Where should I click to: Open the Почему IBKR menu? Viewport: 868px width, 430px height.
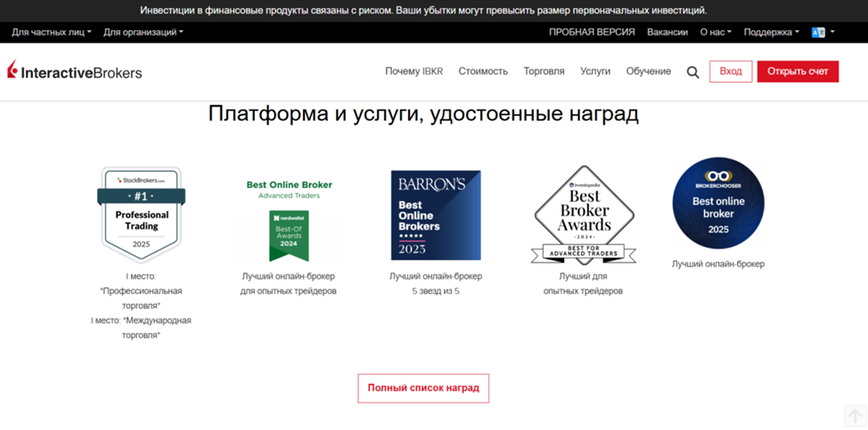click(x=414, y=71)
